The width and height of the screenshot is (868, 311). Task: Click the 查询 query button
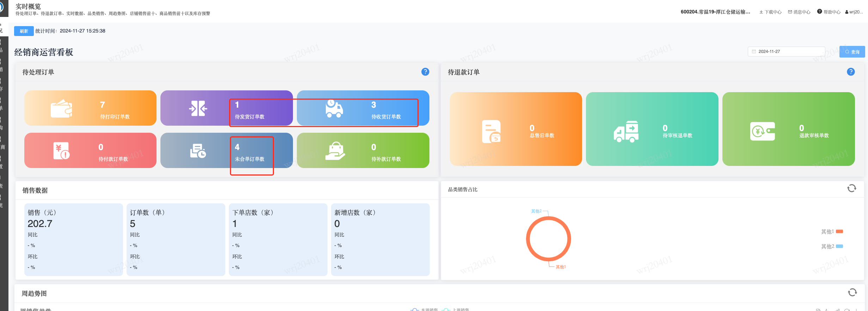point(852,52)
